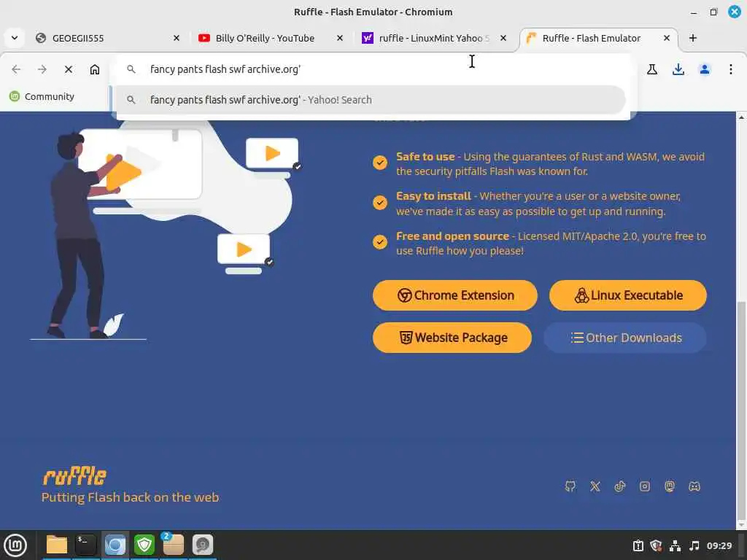Open the music note sound tray icon
Viewport: 747px width, 560px height.
point(694,545)
